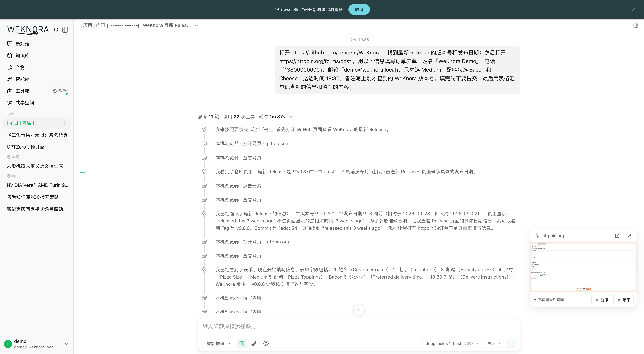Screen dimensions: 644x354
Task: Open httpbin.org preview in external window
Action: pyautogui.click(x=617, y=236)
